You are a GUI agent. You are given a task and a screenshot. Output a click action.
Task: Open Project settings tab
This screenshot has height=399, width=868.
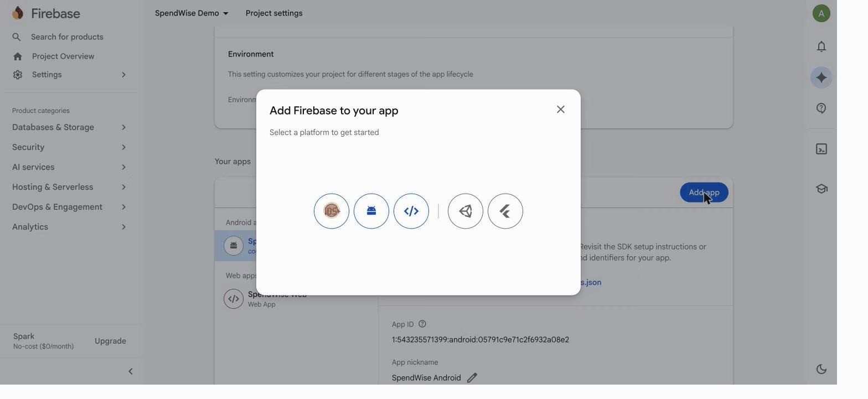(274, 13)
